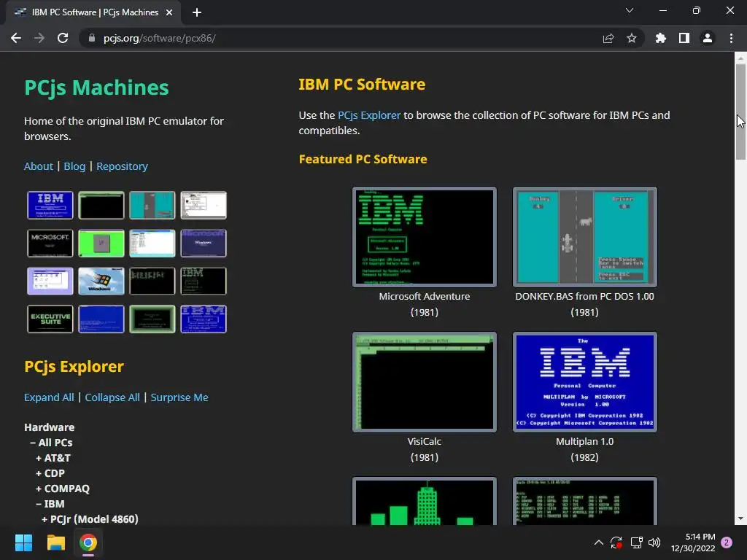Viewport: 747px width, 560px height.
Task: Open the Chrome profile menu
Action: [x=707, y=38]
